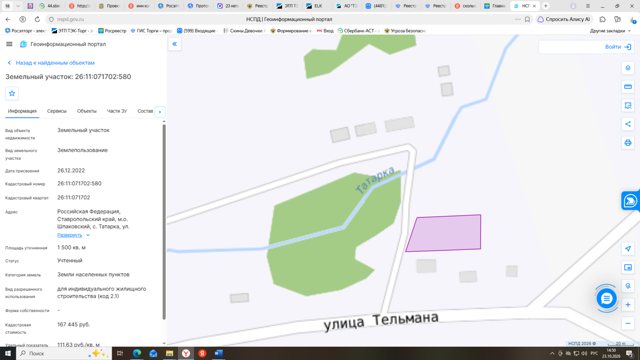Open the measure ruler tool on map
The width and height of the screenshot is (640, 360).
pyautogui.click(x=628, y=87)
